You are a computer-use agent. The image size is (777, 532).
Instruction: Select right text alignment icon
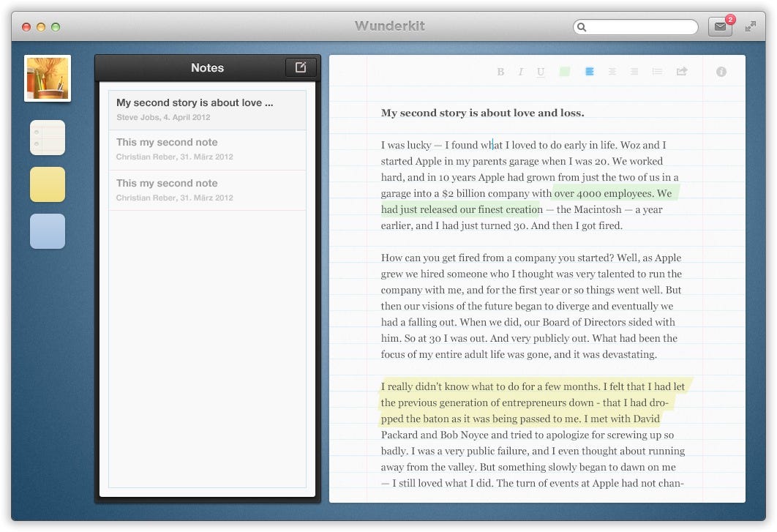point(634,72)
